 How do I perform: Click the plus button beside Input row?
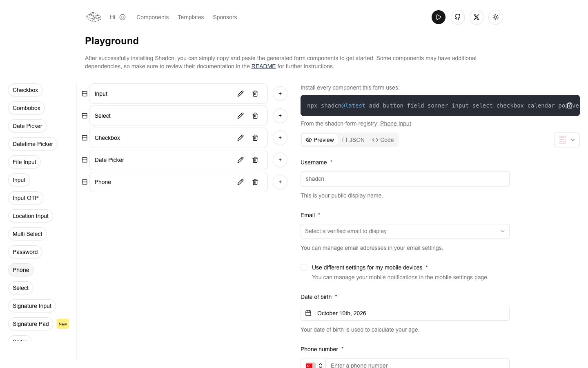[280, 94]
